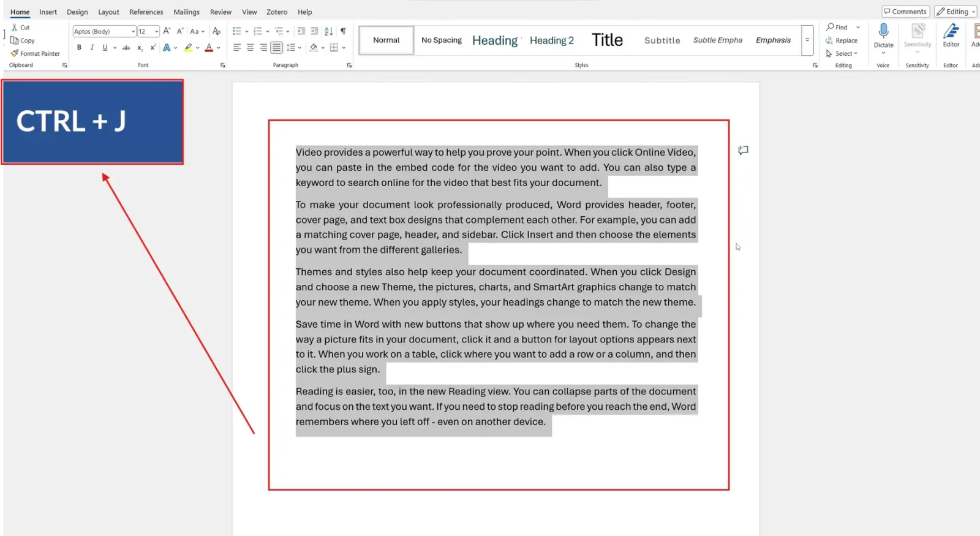The width and height of the screenshot is (980, 536).
Task: Apply yellow text highlight color
Action: [x=189, y=48]
